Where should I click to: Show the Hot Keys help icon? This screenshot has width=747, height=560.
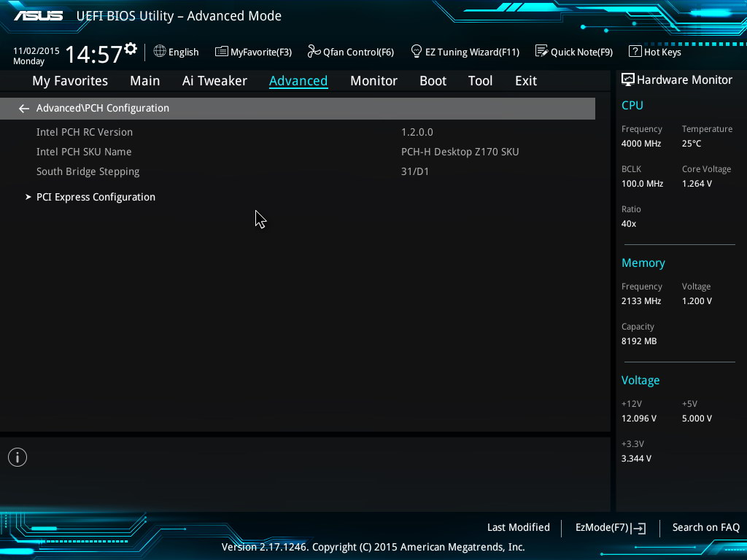click(x=635, y=51)
